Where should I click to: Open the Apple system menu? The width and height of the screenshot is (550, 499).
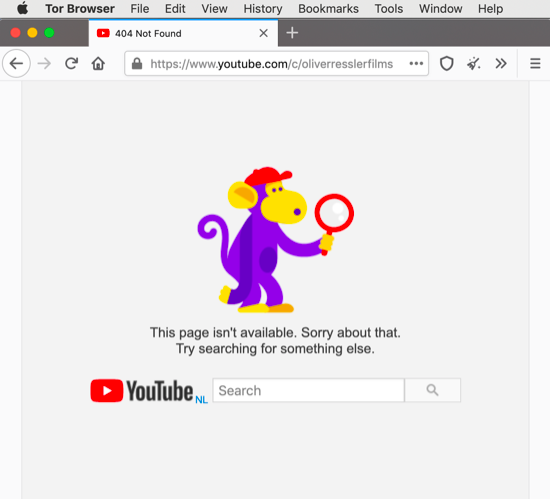coord(23,8)
